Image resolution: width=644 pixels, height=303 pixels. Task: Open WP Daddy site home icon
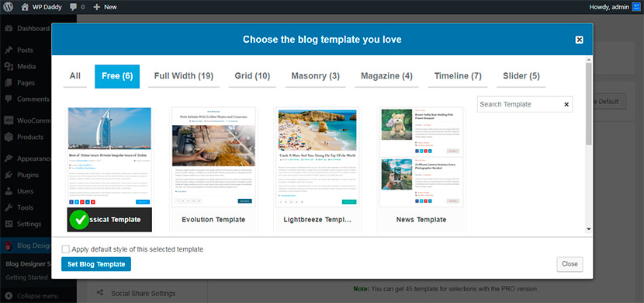point(25,7)
